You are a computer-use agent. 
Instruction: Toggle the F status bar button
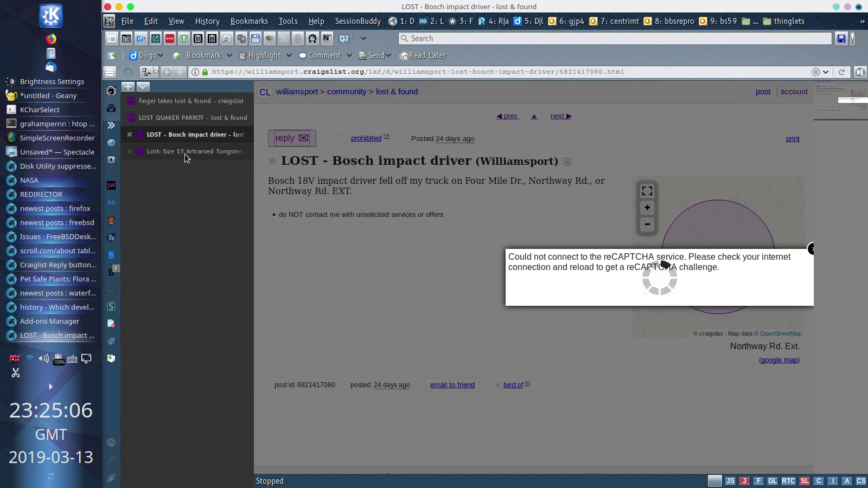[x=758, y=481]
